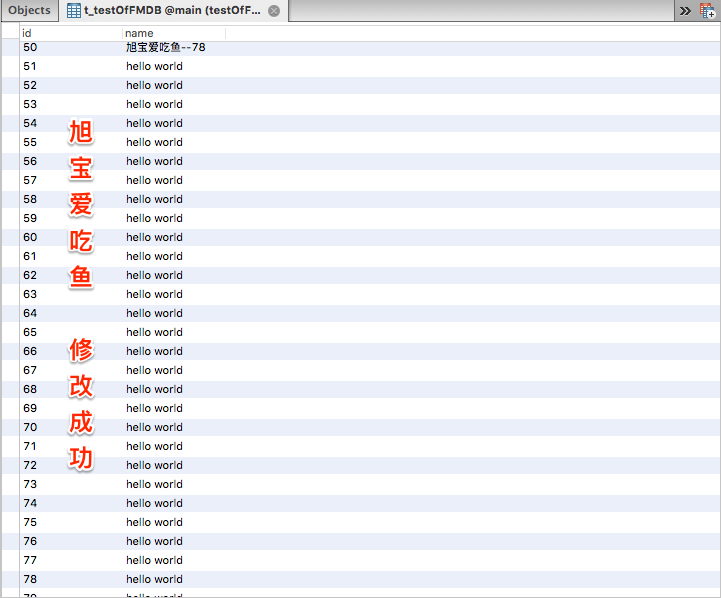The image size is (721, 598).
Task: Click hello world in row 53
Action: click(x=154, y=104)
